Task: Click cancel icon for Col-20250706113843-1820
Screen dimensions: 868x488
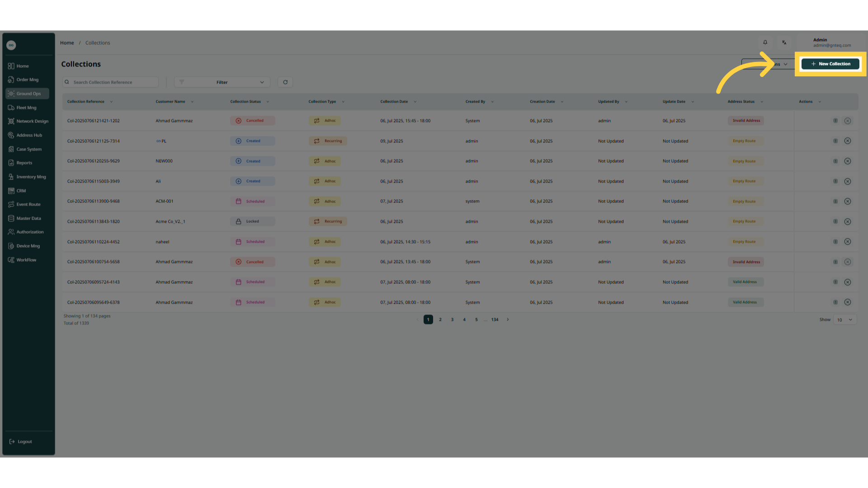Action: (848, 221)
